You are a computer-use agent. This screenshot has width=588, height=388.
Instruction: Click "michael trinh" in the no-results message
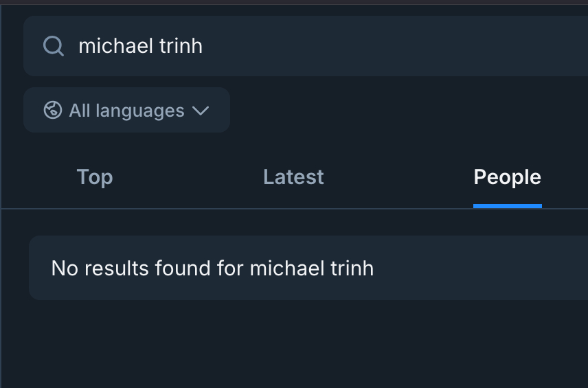point(311,268)
